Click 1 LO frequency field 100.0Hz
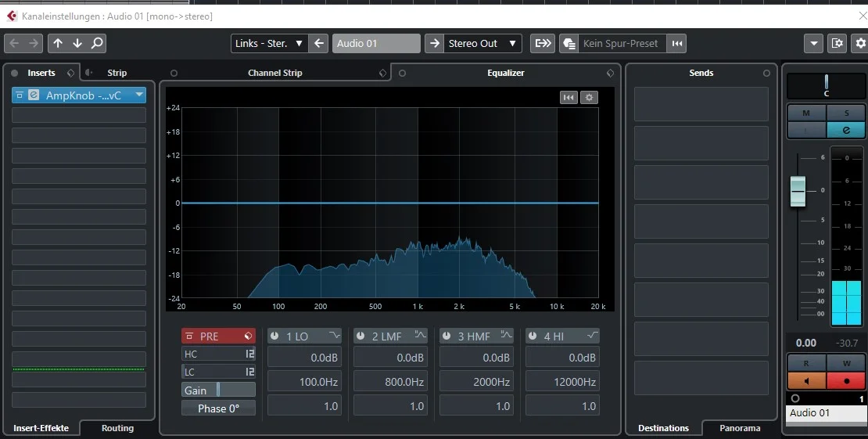Screen dimensions: 868x439 (304, 381)
